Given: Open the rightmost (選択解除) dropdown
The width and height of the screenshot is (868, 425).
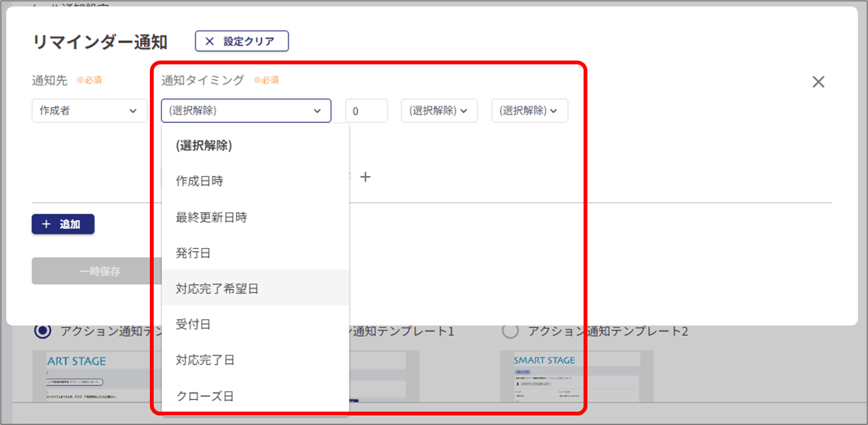Looking at the screenshot, I should (x=529, y=111).
